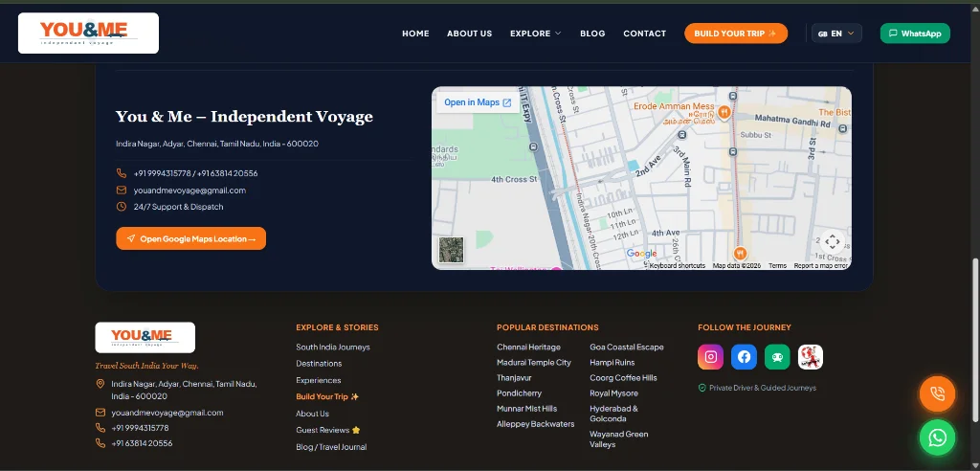Open the footer Build Your Trip link
Screen dimensions: 980x471
point(327,396)
